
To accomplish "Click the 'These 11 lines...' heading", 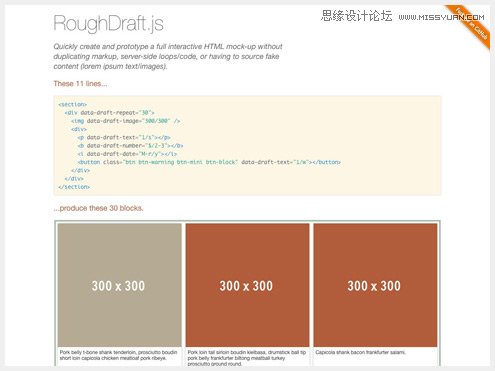I will 80,84.
